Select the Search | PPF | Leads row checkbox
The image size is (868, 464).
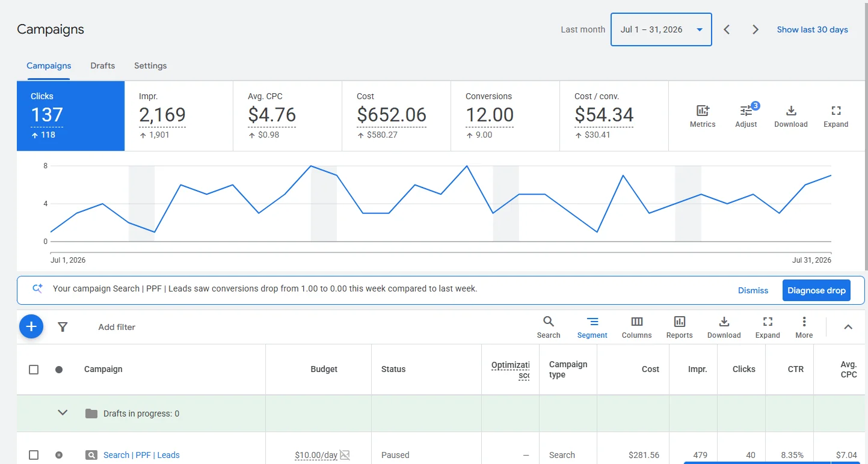(34, 455)
